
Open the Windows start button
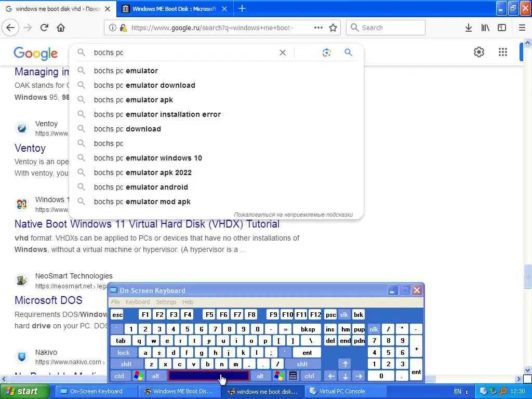[x=24, y=391]
